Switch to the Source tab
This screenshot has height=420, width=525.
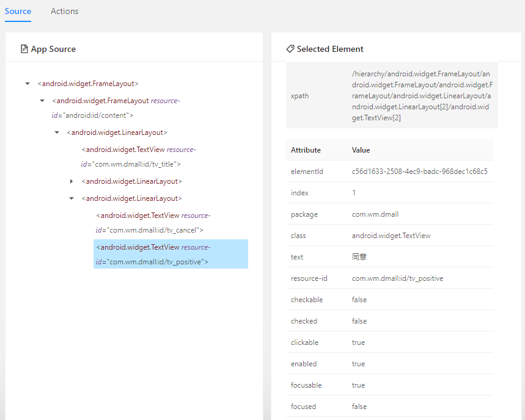18,12
